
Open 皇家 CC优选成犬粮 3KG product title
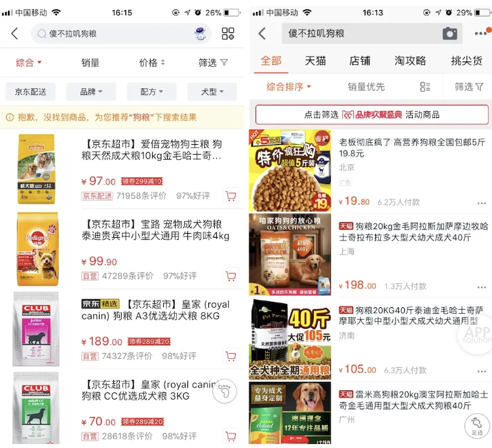tap(150, 390)
